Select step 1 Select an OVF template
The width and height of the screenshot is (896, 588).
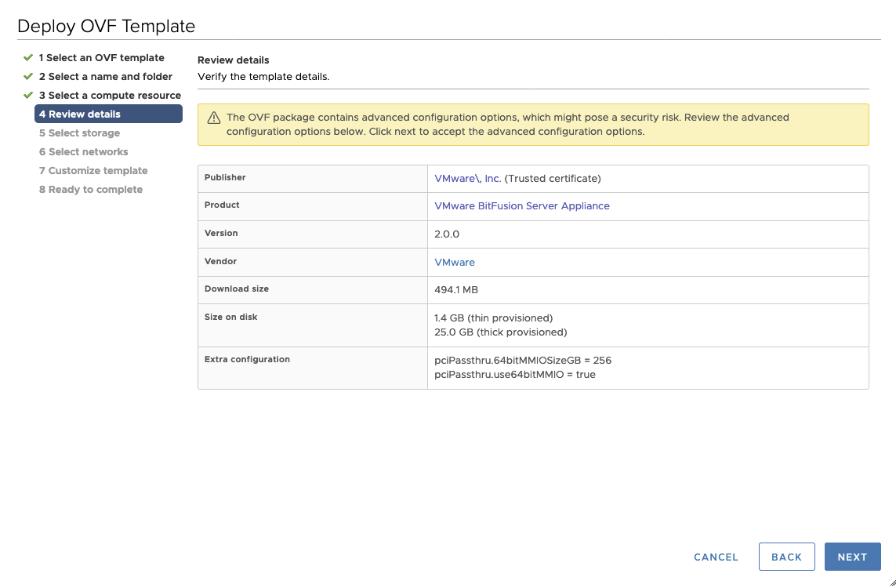point(102,57)
